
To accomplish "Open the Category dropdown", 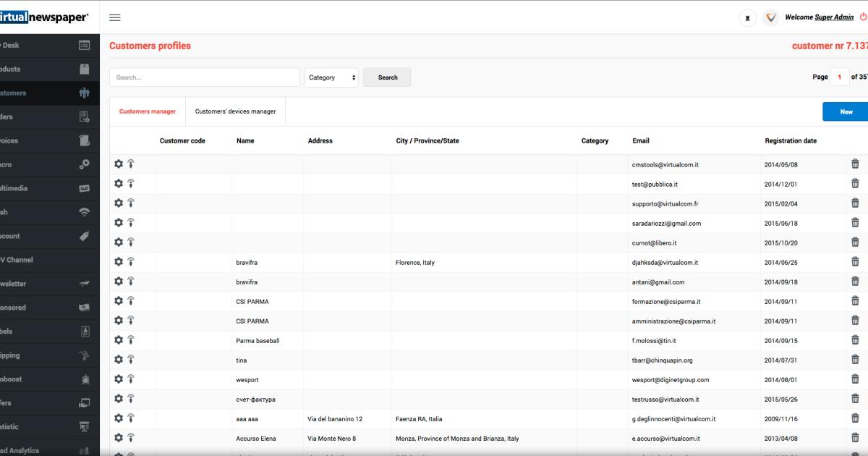I will point(331,77).
